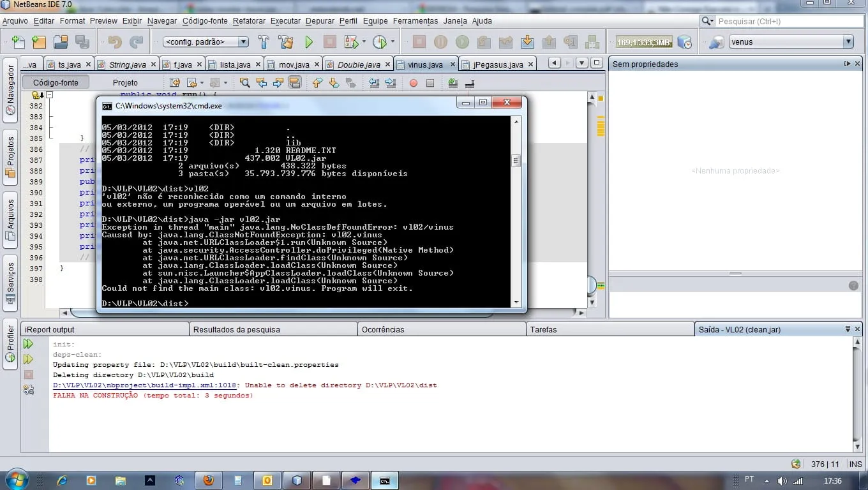Switch to the iReport output tab

(105, 329)
